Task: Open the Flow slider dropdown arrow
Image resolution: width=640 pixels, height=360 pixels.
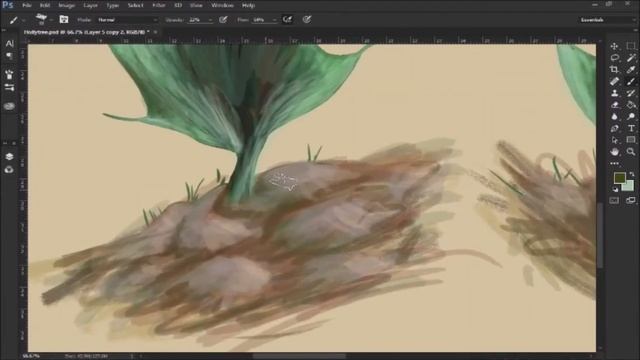Action: (275, 20)
